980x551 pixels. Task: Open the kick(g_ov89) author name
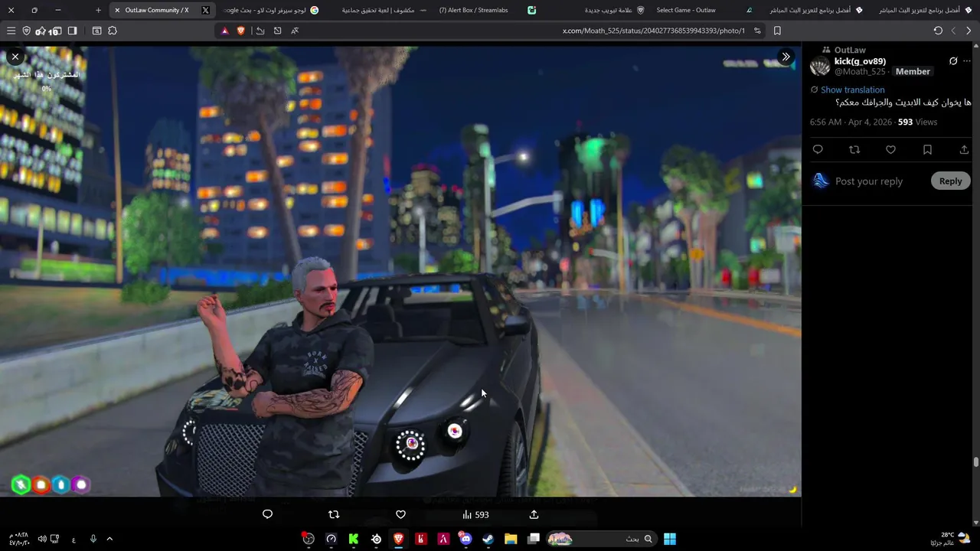[x=860, y=61]
